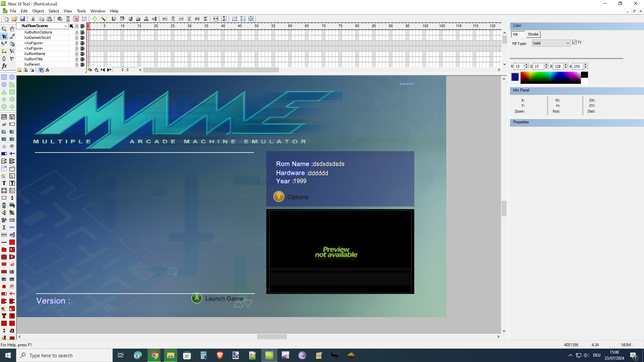Select the Ellipse shape tool
The height and width of the screenshot is (362, 644).
coord(12,77)
